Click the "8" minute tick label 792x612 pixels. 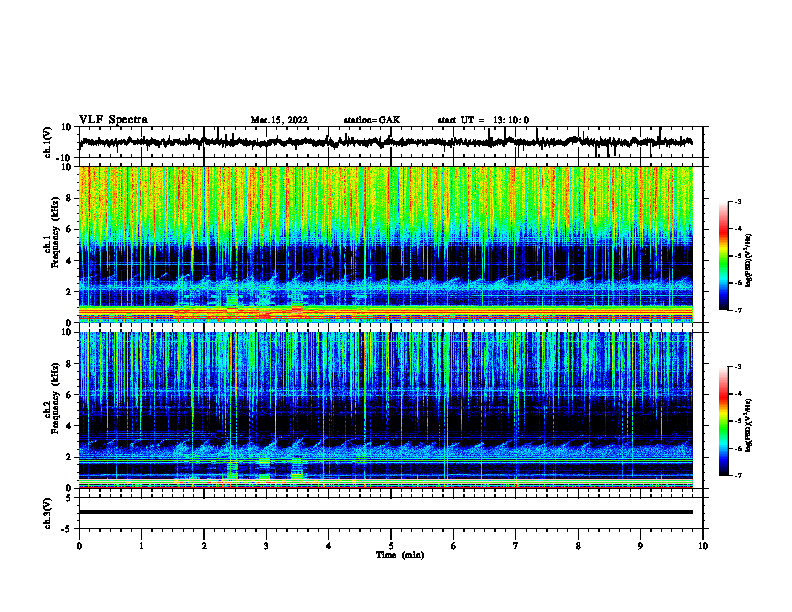(578, 546)
